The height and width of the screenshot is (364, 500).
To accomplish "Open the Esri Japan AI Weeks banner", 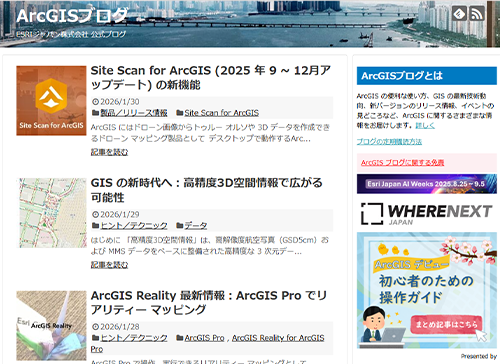I will [427, 184].
